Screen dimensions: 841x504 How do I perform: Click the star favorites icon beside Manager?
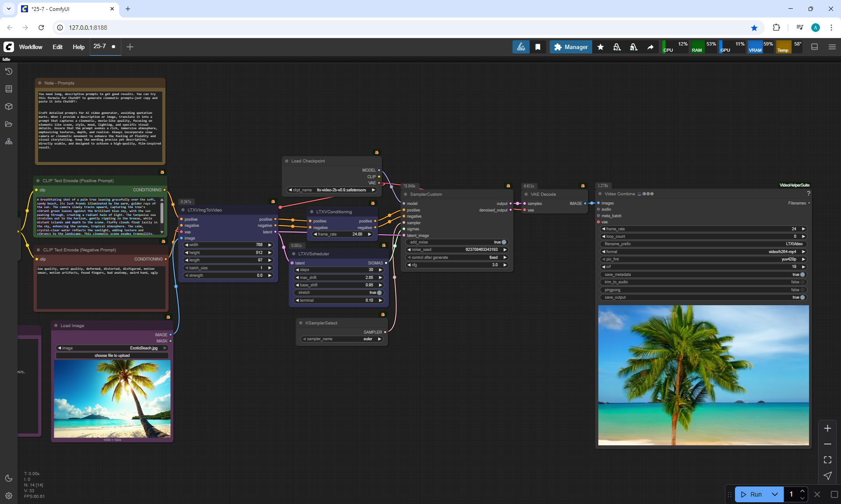click(601, 47)
